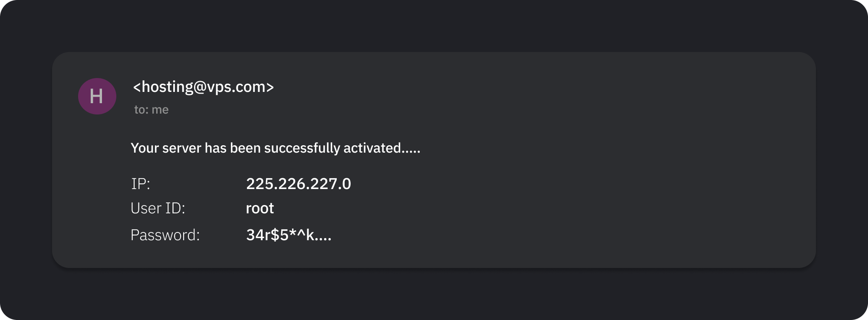This screenshot has height=320, width=868.
Task: Click the "User ID:" field label
Action: [158, 209]
